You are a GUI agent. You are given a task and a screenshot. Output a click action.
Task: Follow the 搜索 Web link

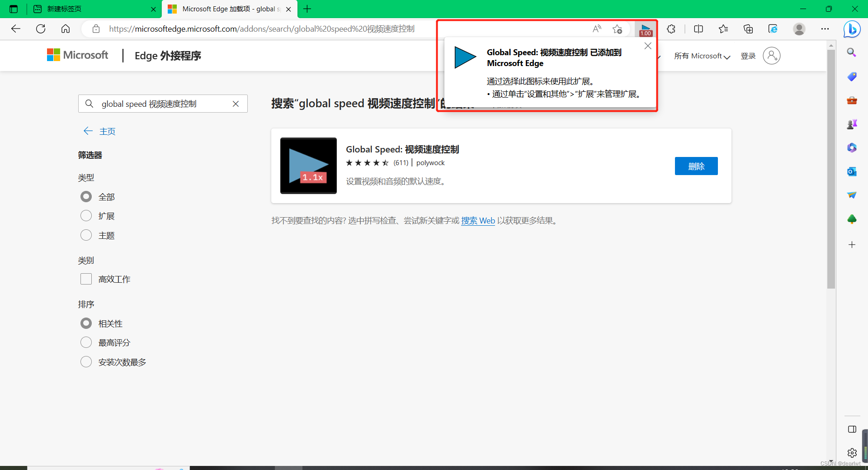tap(478, 221)
